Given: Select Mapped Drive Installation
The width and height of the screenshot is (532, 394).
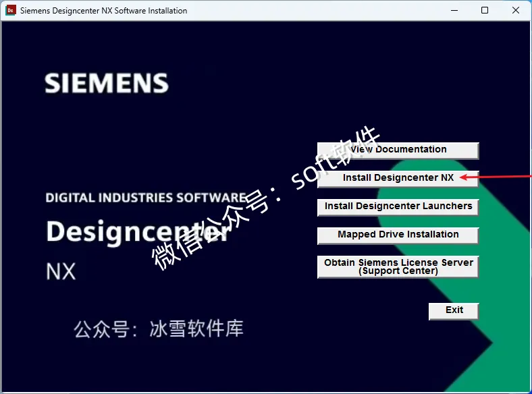Looking at the screenshot, I should [x=398, y=235].
